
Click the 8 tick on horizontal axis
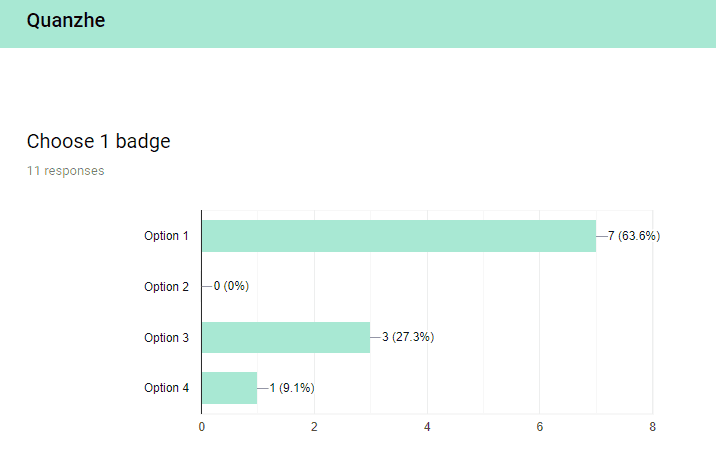pyautogui.click(x=653, y=427)
